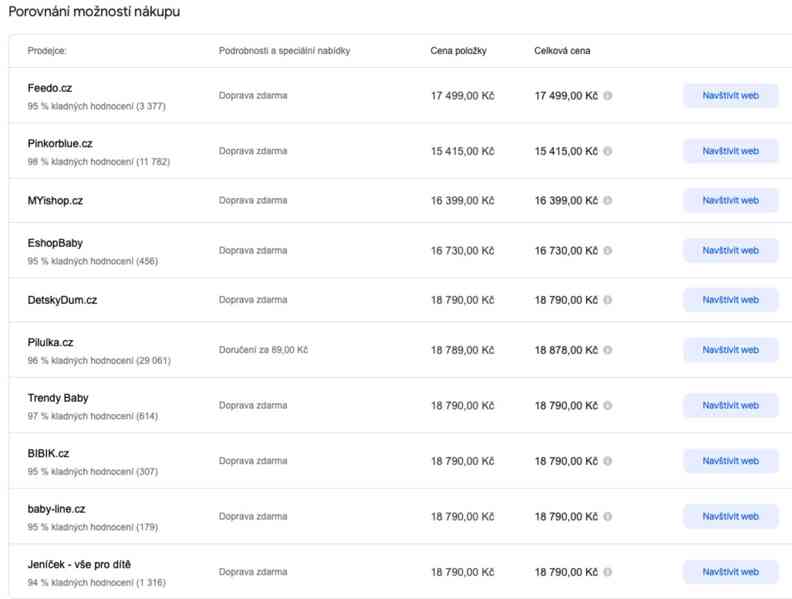Select the Trendy Baby seller name
This screenshot has width=792, height=599.
(x=58, y=398)
